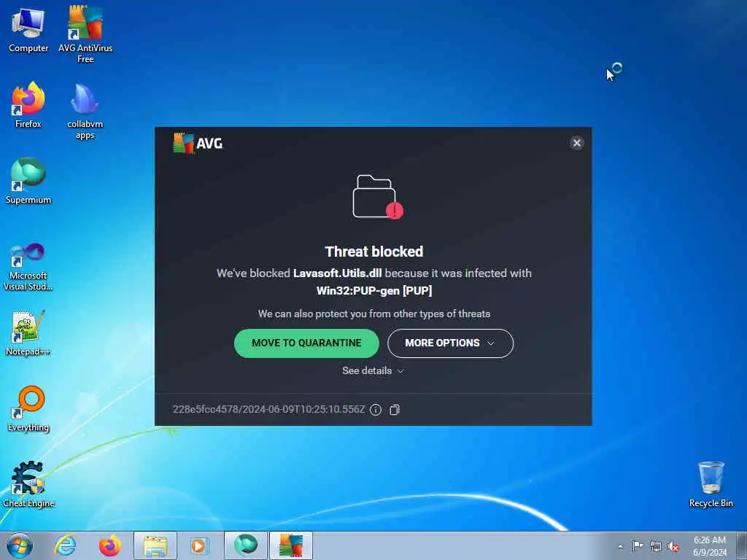Viewport: 747px width, 560px height.
Task: Open the network tray icon
Action: (x=656, y=546)
